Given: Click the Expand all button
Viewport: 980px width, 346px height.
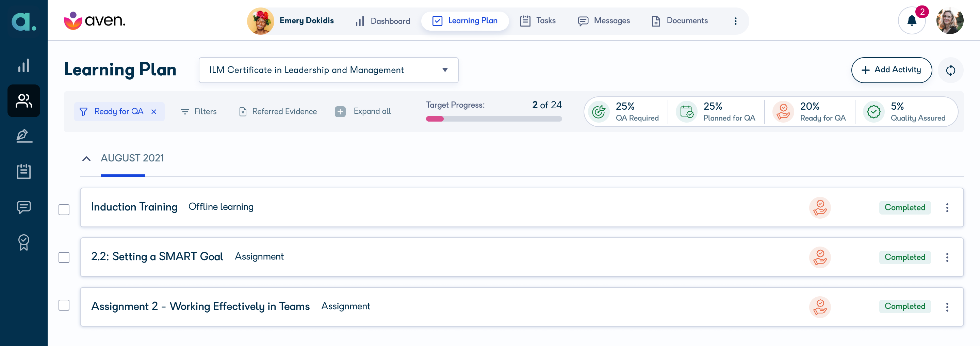Looking at the screenshot, I should [362, 111].
